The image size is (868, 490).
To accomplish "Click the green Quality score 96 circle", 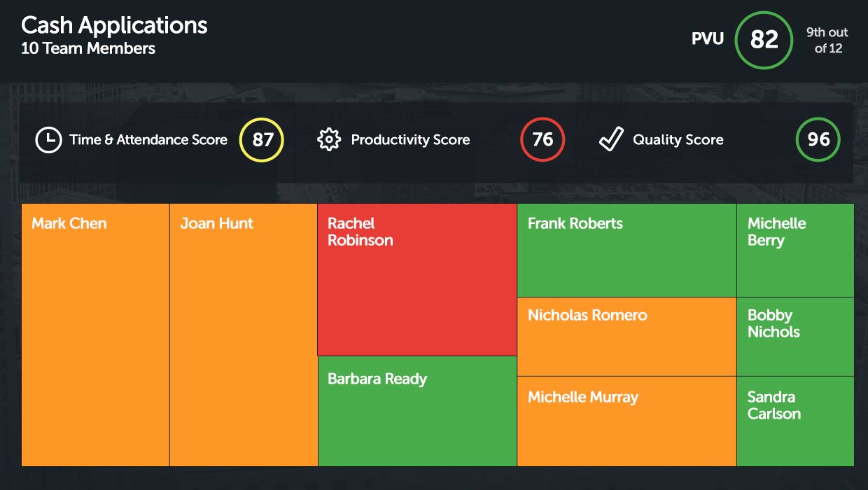I will click(x=818, y=140).
